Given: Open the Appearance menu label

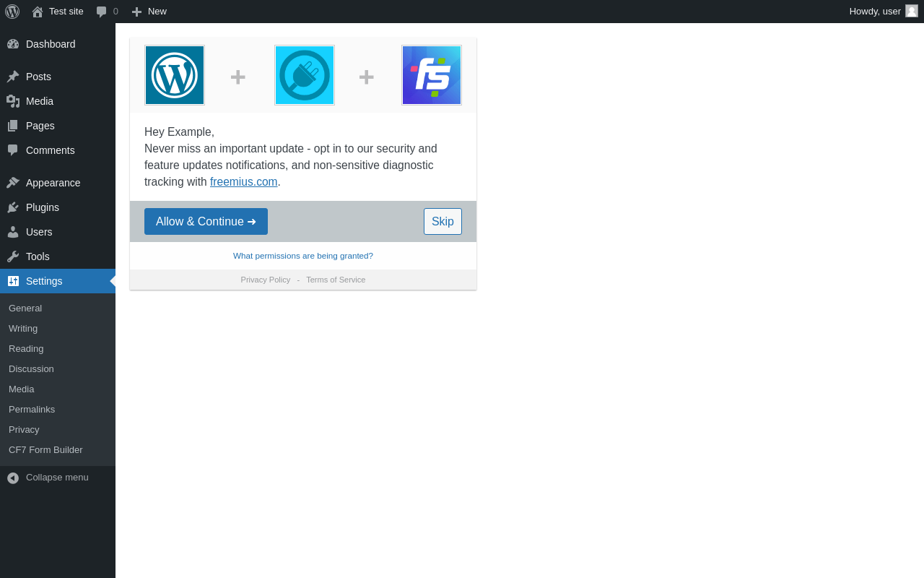Looking at the screenshot, I should [x=53, y=183].
